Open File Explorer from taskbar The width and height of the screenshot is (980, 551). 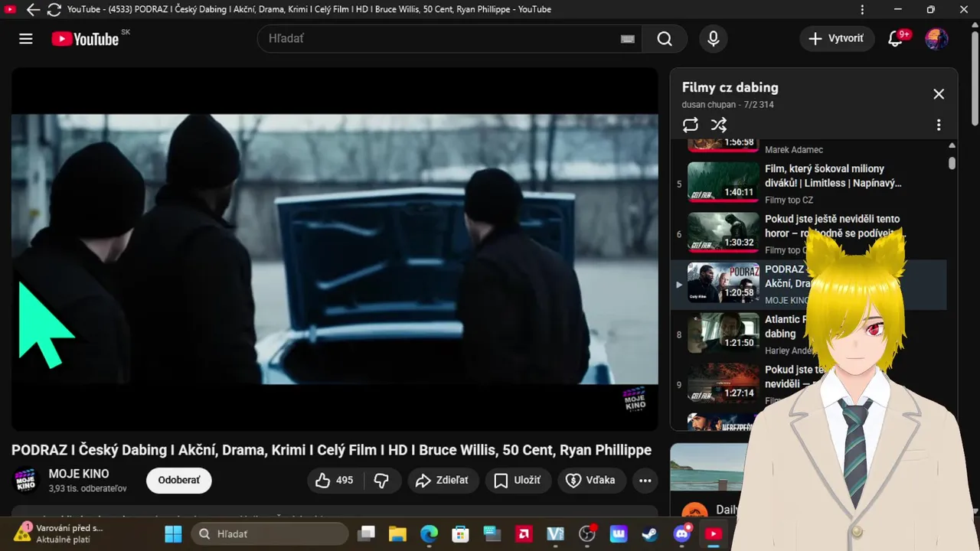(397, 534)
